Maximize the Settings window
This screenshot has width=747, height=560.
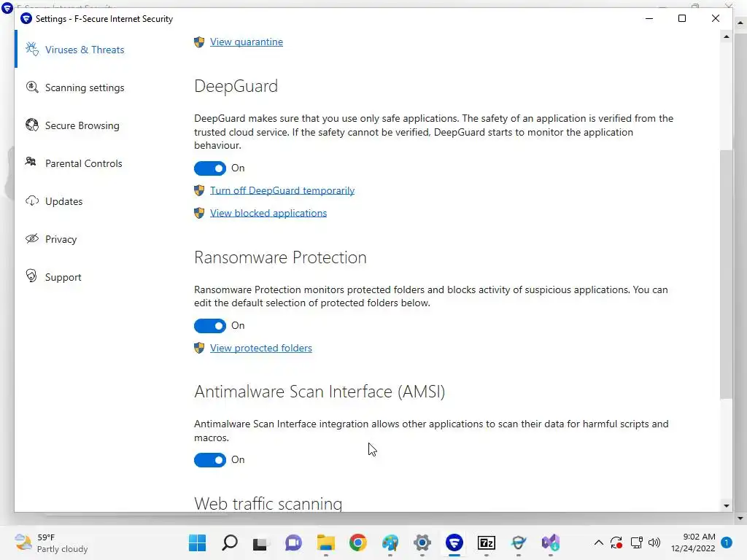click(682, 18)
